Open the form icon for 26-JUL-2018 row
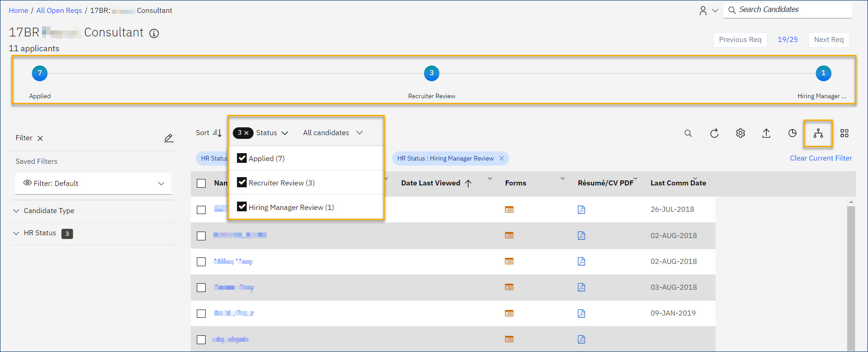 [509, 209]
